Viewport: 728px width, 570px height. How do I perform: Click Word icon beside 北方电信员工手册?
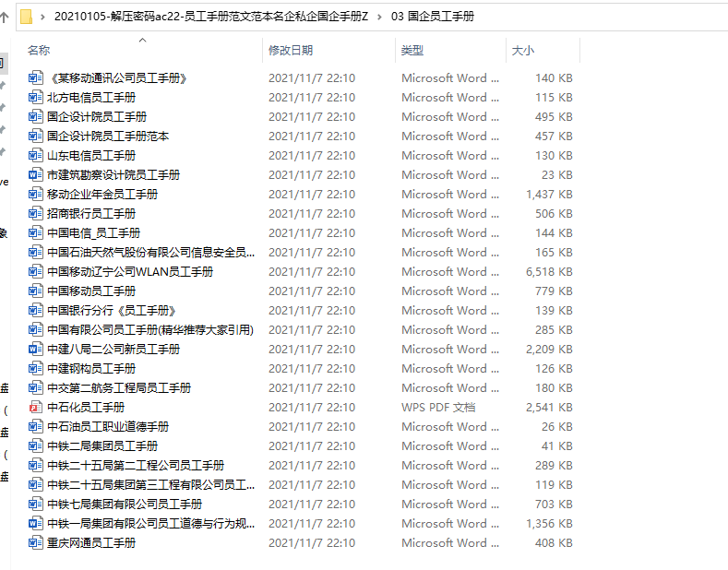(x=36, y=97)
